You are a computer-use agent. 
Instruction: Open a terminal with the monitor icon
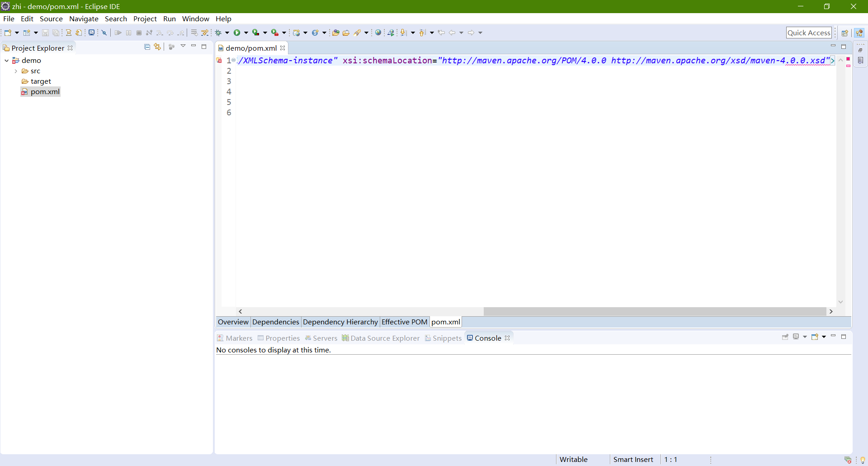click(91, 33)
